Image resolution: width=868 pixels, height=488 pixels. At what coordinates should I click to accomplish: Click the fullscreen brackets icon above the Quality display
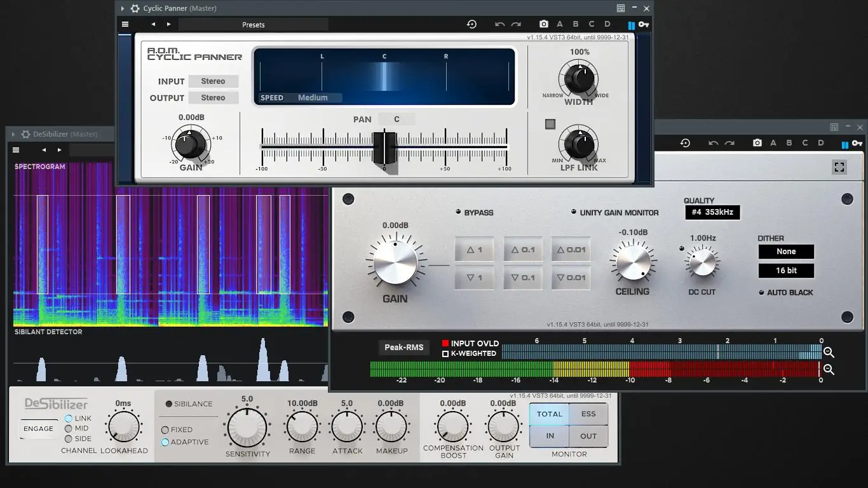(839, 167)
